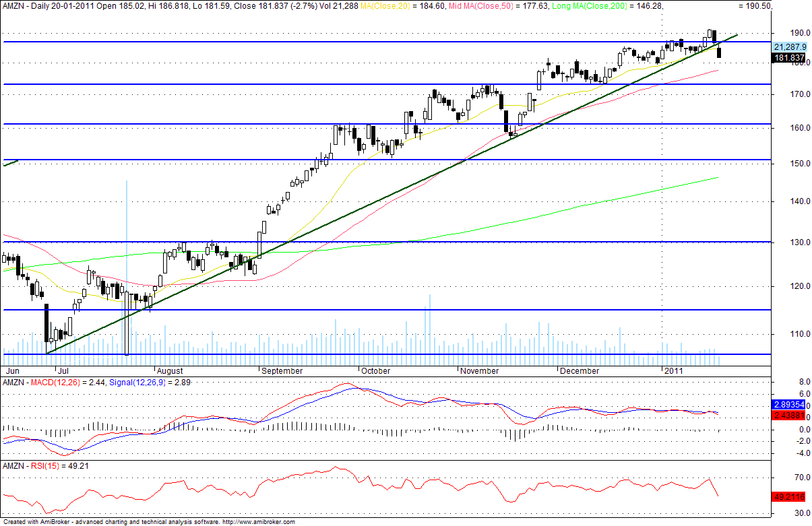812x526 pixels.
Task: Click the Jul label on the date axis
Action: [63, 371]
